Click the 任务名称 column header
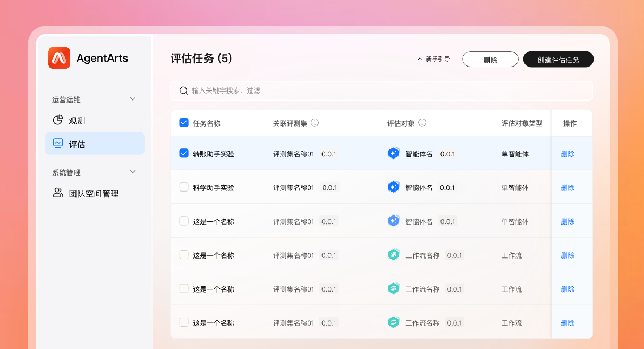Viewport: 644px width, 349px height. tap(207, 123)
